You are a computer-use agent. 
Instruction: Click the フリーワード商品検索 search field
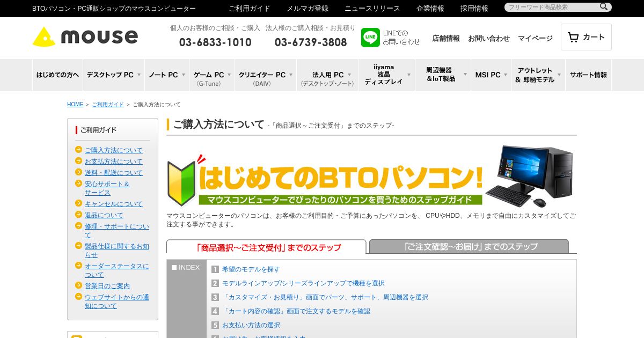[552, 7]
